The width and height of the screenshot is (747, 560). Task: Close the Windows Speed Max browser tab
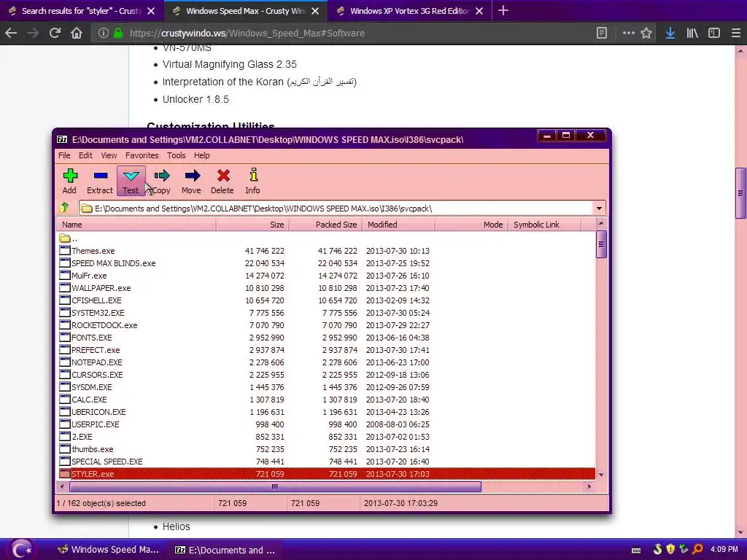tap(315, 10)
